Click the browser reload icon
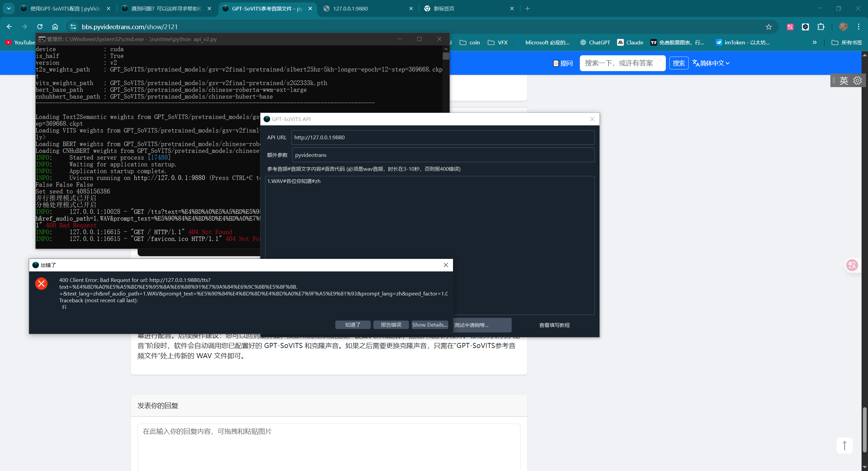 [40, 27]
